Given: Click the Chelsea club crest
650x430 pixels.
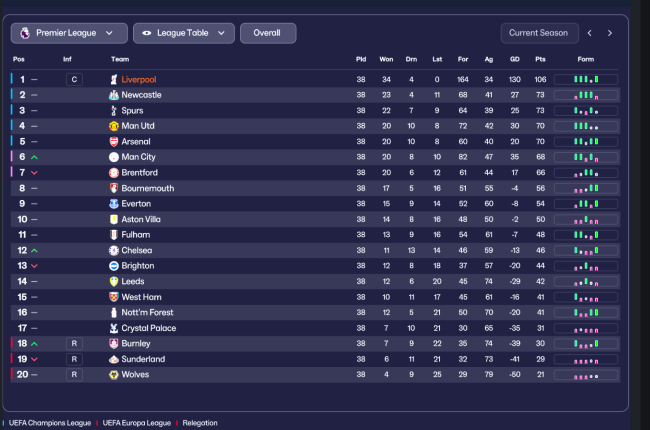Looking at the screenshot, I should coord(114,250).
